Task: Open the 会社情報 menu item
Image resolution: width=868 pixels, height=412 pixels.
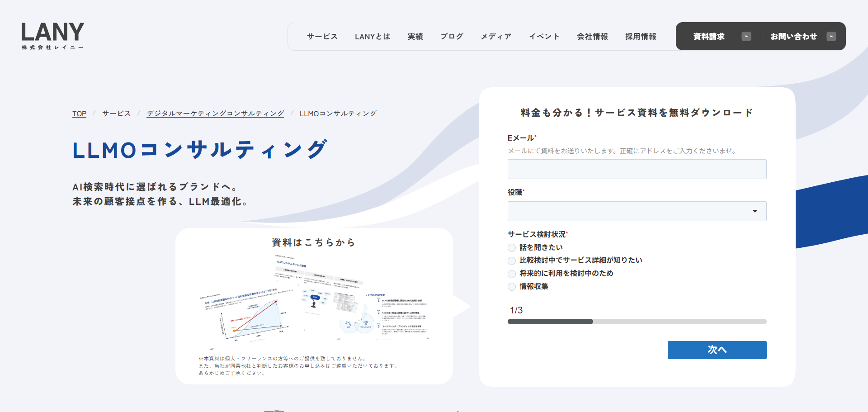Action: 592,36
